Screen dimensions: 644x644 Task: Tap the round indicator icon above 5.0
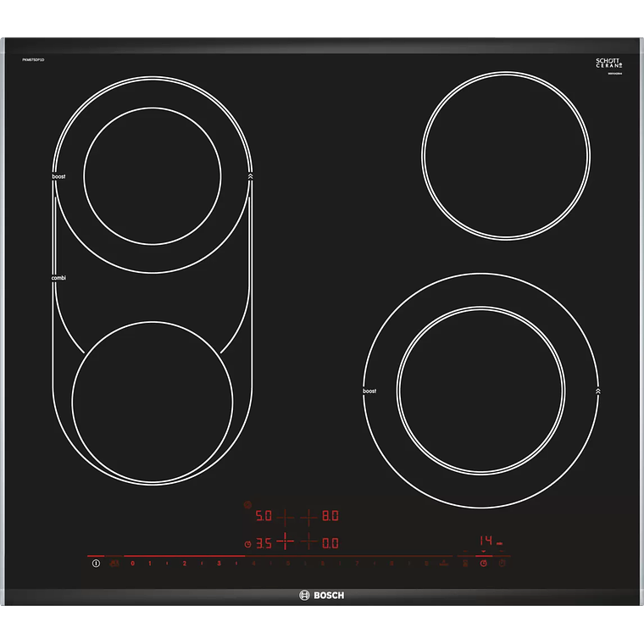coord(247,506)
